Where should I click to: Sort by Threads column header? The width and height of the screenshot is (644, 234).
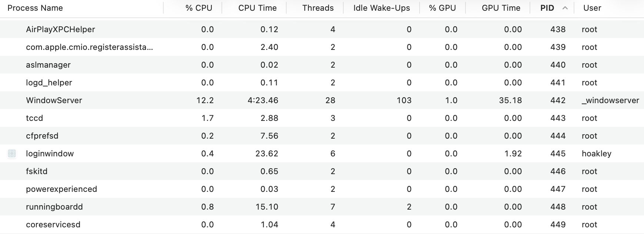(318, 8)
